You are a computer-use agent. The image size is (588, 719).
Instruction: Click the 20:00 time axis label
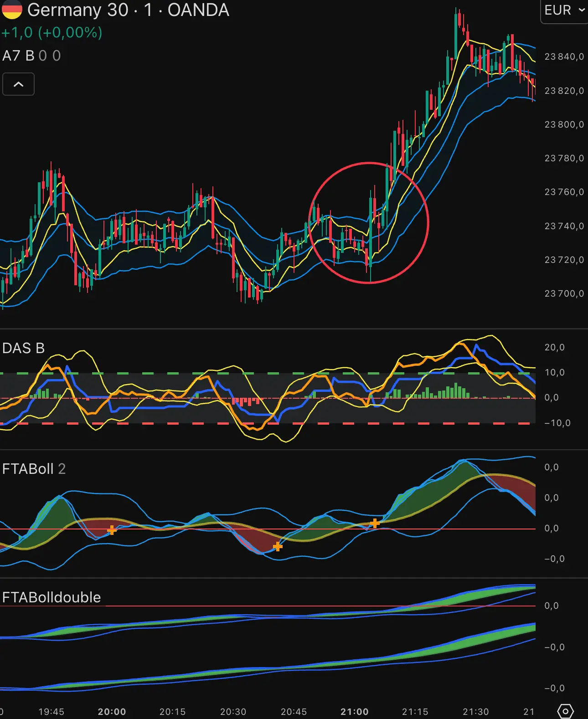pos(112,712)
